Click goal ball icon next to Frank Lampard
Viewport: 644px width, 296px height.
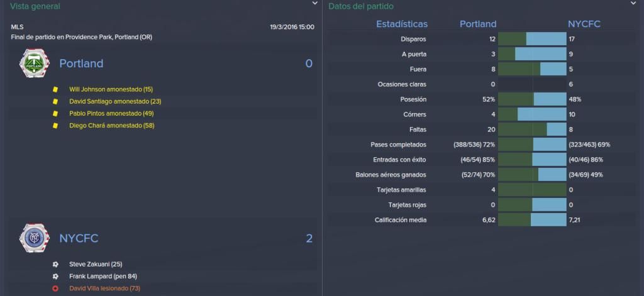click(55, 277)
